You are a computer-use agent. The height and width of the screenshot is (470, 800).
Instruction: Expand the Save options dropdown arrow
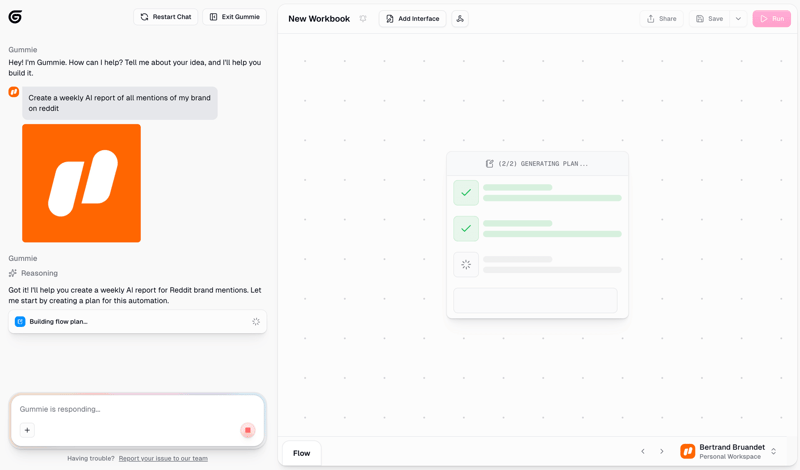pos(738,19)
